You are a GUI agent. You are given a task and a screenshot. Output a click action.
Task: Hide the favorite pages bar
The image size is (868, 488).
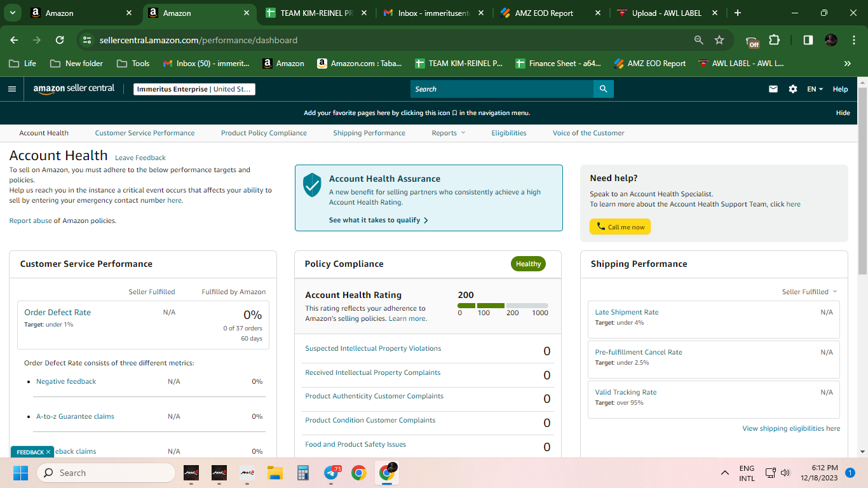(843, 112)
